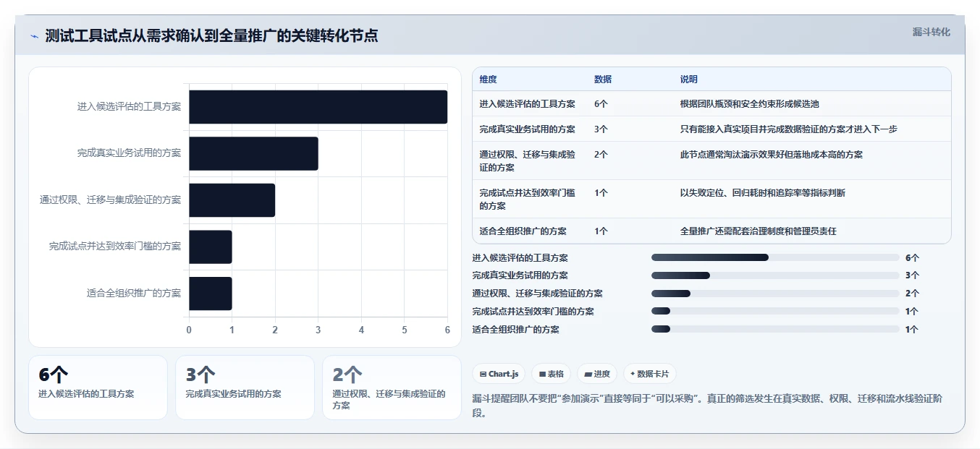Click the 漏斗转化 tag in the header
The image size is (980, 449).
931,32
